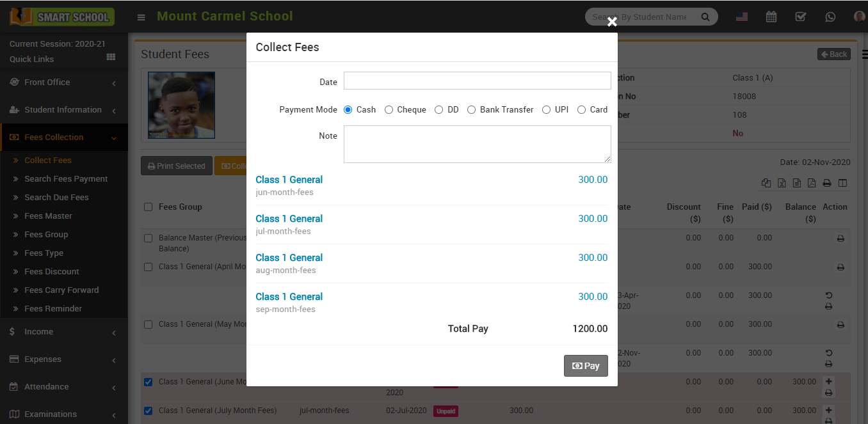
Task: Select the Cheque payment mode
Action: pyautogui.click(x=389, y=109)
